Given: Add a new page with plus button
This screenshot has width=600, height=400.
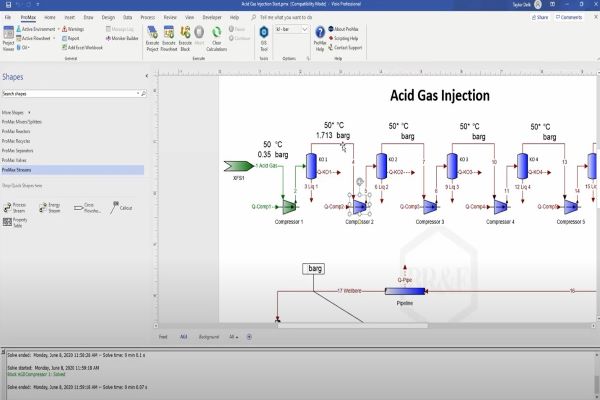Looking at the screenshot, I should [249, 337].
